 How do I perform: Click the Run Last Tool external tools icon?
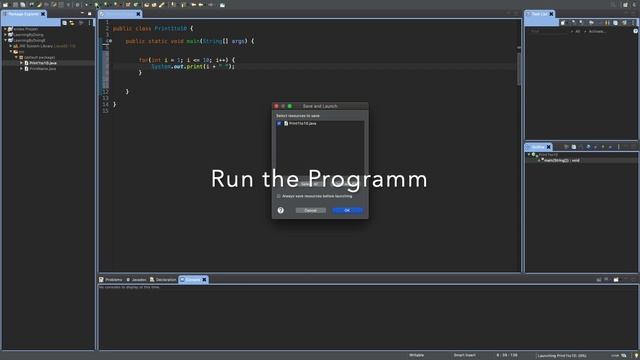tap(116, 5)
